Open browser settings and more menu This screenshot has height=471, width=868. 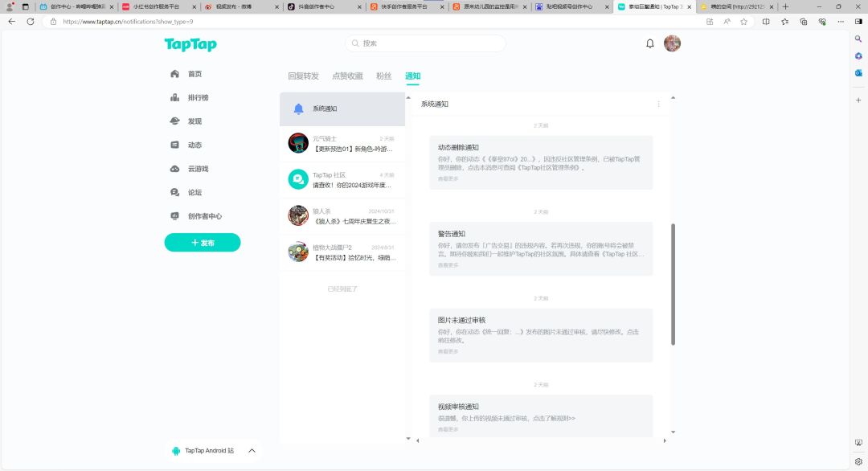[841, 22]
